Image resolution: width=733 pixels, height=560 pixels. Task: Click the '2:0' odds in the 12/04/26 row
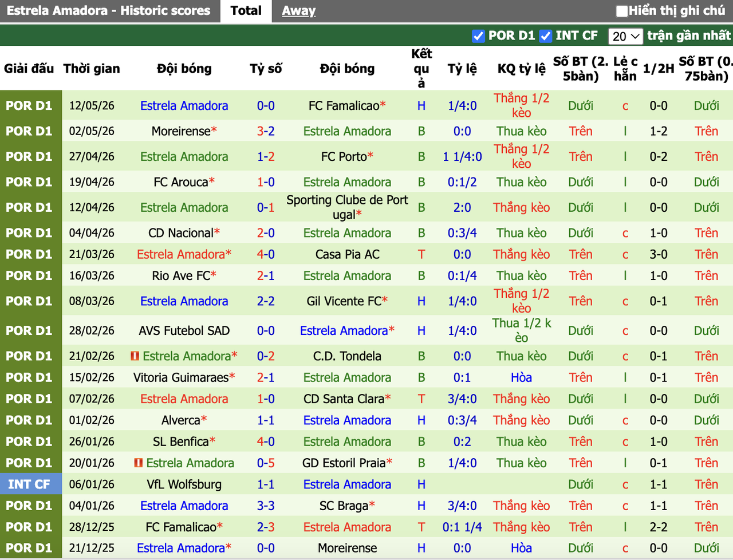(x=462, y=207)
